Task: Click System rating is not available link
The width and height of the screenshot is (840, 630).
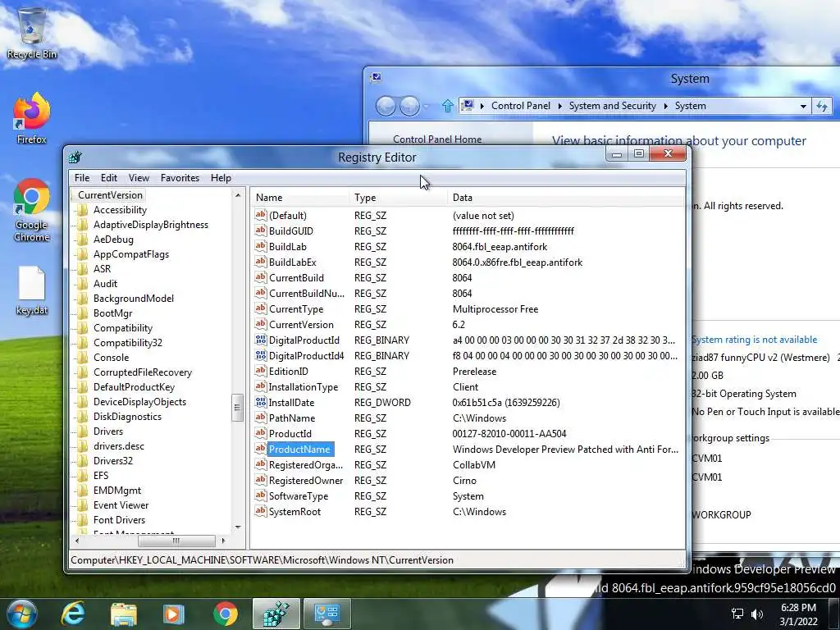Action: [x=755, y=340]
